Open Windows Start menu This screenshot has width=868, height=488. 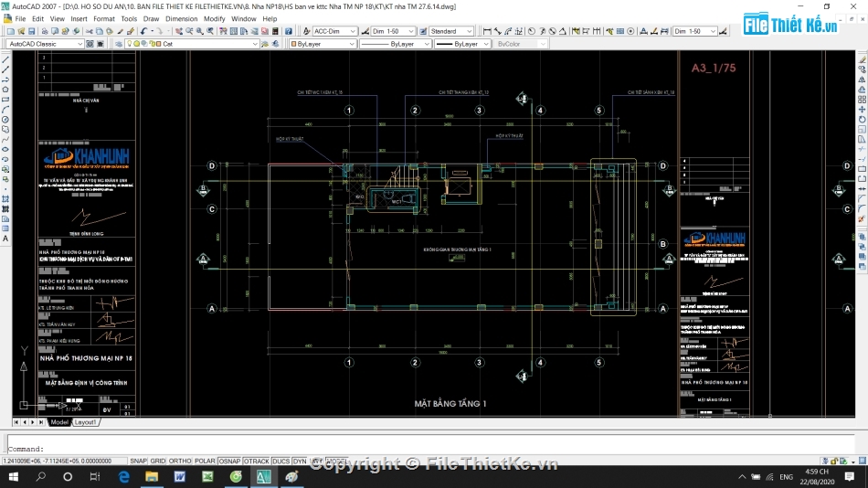pyautogui.click(x=14, y=476)
